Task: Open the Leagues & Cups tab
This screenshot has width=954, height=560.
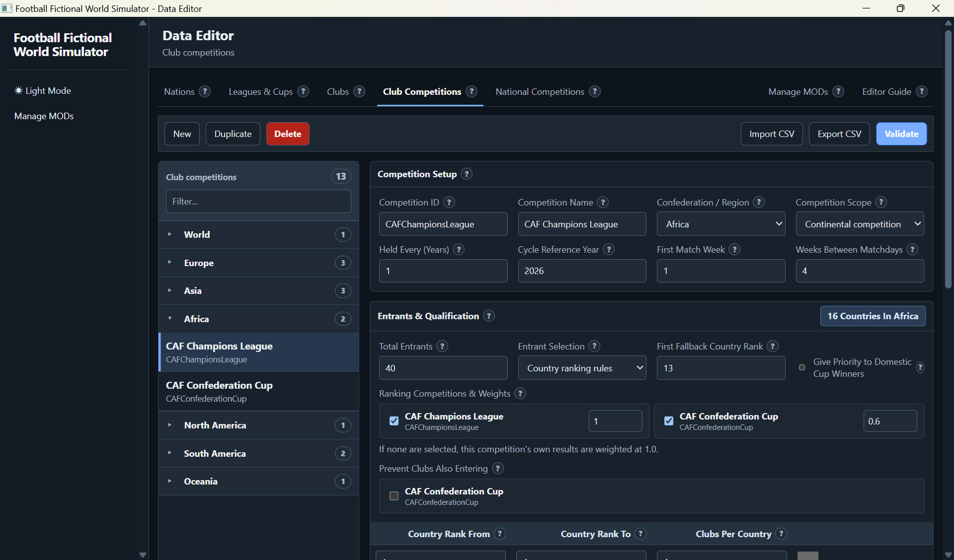Action: pos(260,92)
